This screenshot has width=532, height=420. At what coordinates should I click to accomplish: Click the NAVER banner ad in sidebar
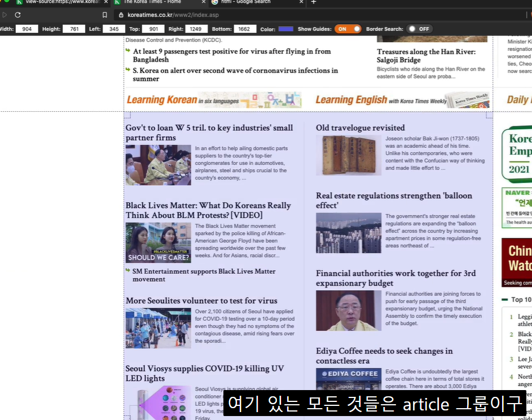click(517, 207)
